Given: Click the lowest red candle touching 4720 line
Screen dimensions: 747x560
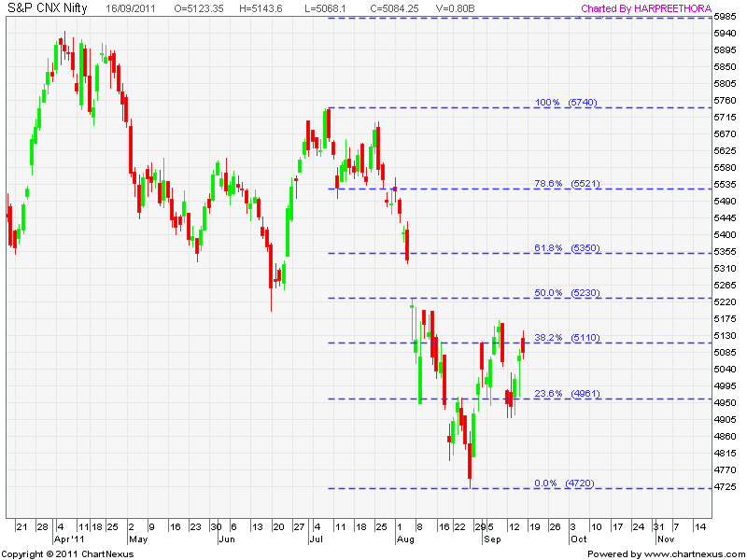Looking at the screenshot, I should 470,461.
